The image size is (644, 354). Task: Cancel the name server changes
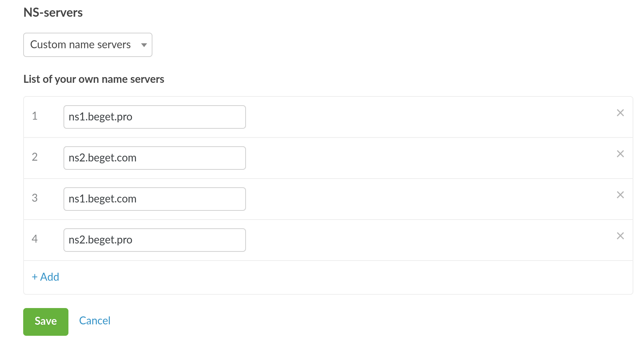click(95, 321)
